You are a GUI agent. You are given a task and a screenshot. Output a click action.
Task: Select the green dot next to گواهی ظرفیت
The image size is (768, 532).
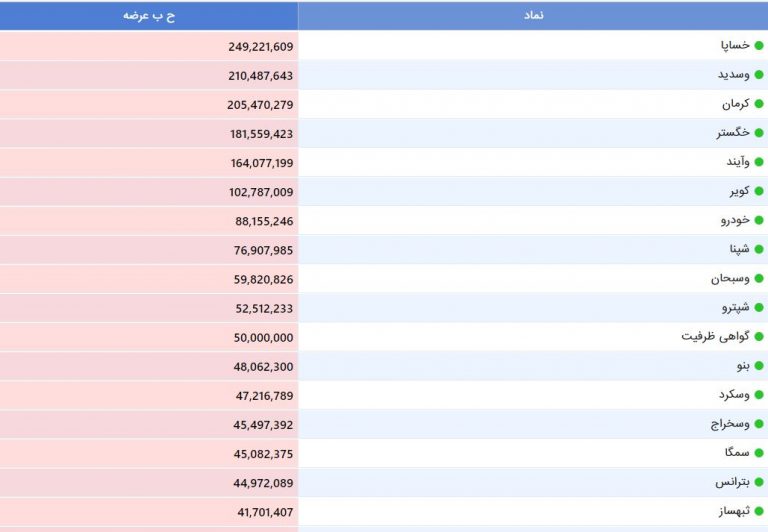tap(758, 337)
